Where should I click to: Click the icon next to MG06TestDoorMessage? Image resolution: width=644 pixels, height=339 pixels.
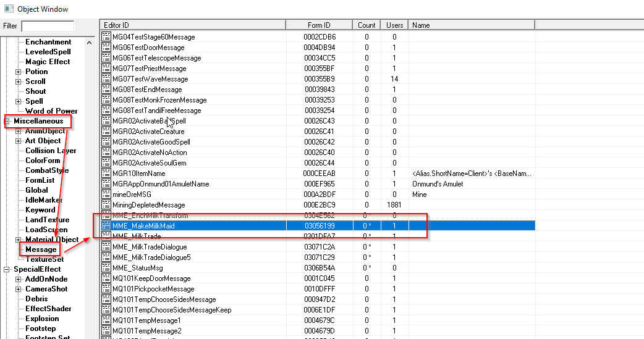click(106, 47)
